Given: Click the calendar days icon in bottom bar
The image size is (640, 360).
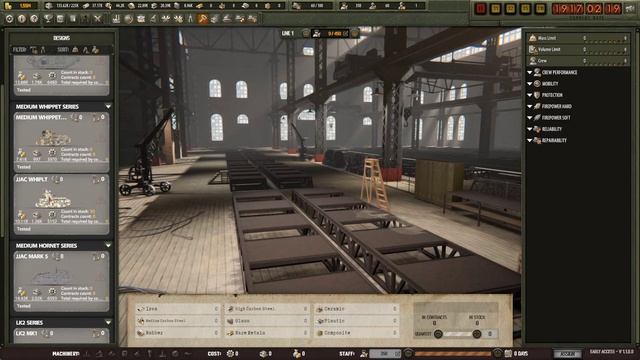Looking at the screenshot, I should click(x=508, y=353).
